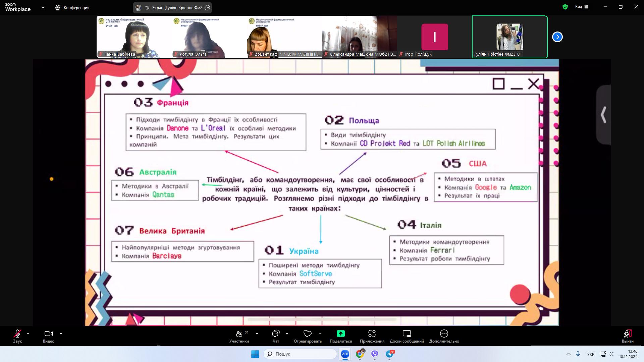This screenshot has height=362, width=644.
Task: Unmute microphone with the Звук button
Action: 17,336
